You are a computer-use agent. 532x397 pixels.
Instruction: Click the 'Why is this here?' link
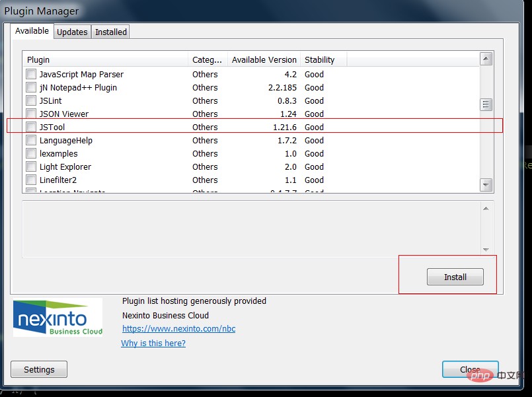click(x=153, y=343)
